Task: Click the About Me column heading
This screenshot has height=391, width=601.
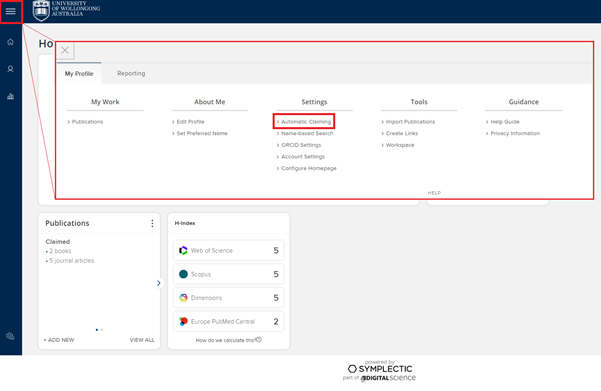Action: coord(210,102)
